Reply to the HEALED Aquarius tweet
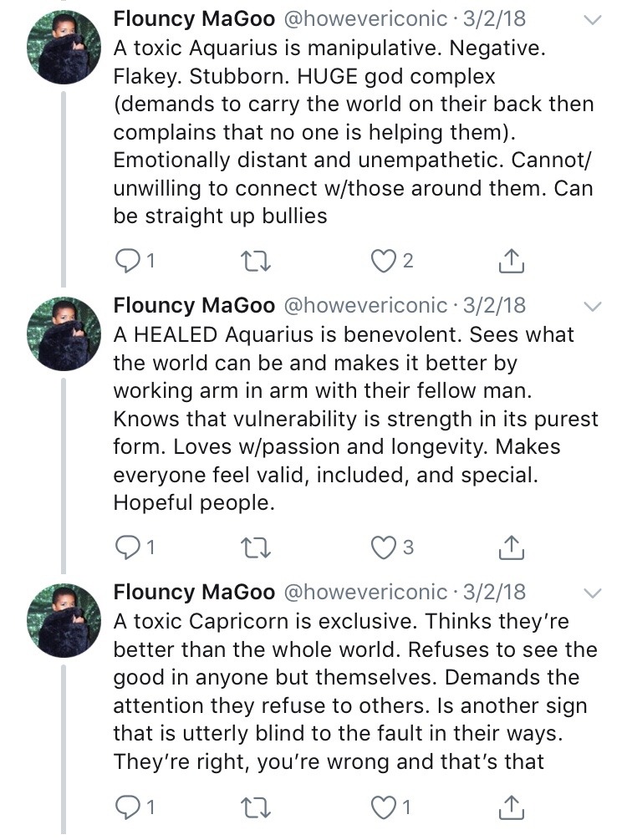The image size is (627, 840). click(x=127, y=548)
